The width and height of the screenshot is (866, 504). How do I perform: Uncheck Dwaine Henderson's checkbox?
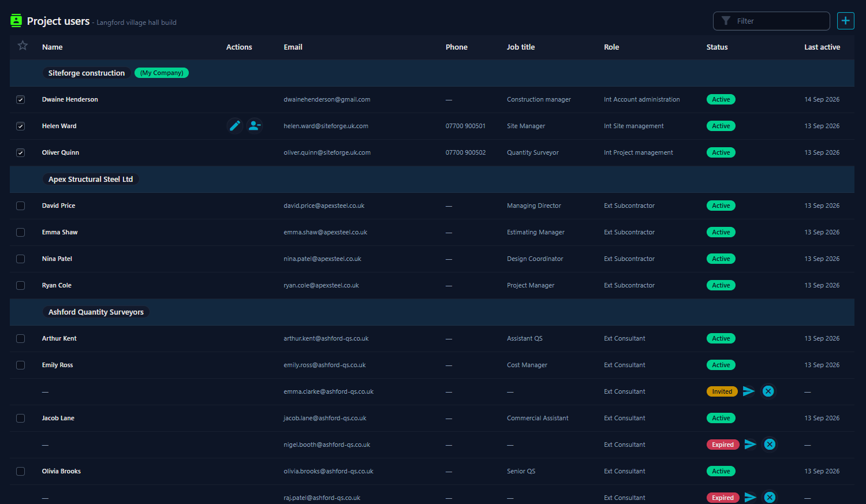coord(21,100)
